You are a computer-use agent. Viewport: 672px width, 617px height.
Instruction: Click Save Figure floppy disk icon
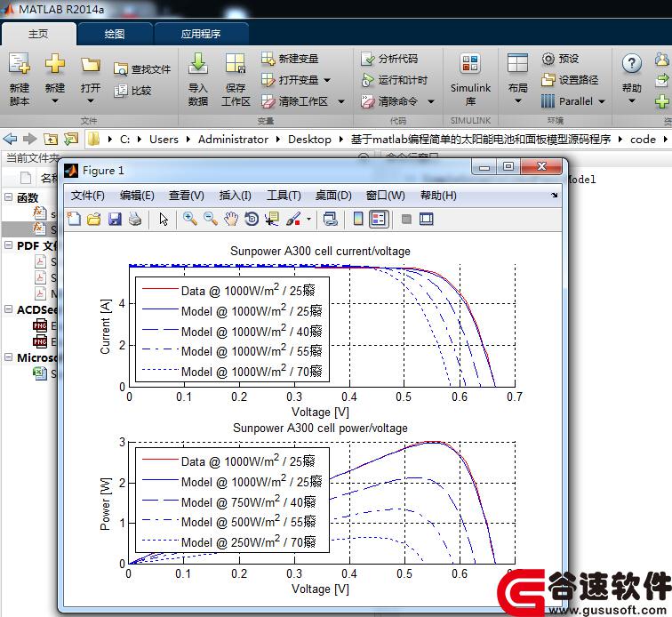(x=115, y=219)
